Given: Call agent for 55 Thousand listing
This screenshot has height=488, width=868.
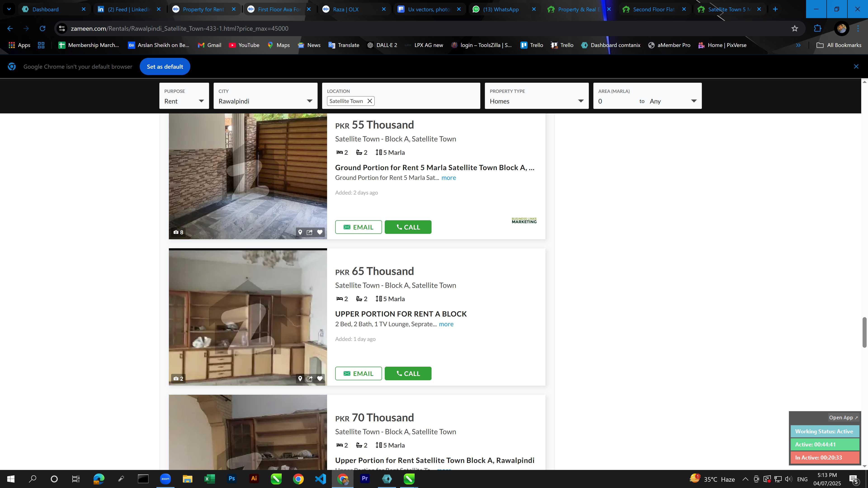Looking at the screenshot, I should click(x=408, y=227).
